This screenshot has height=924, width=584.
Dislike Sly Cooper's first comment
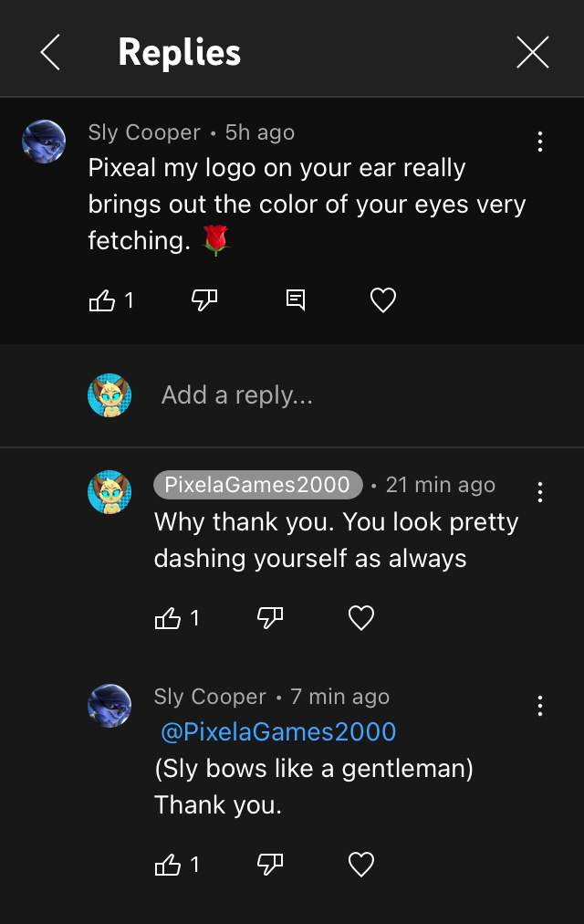tap(203, 299)
